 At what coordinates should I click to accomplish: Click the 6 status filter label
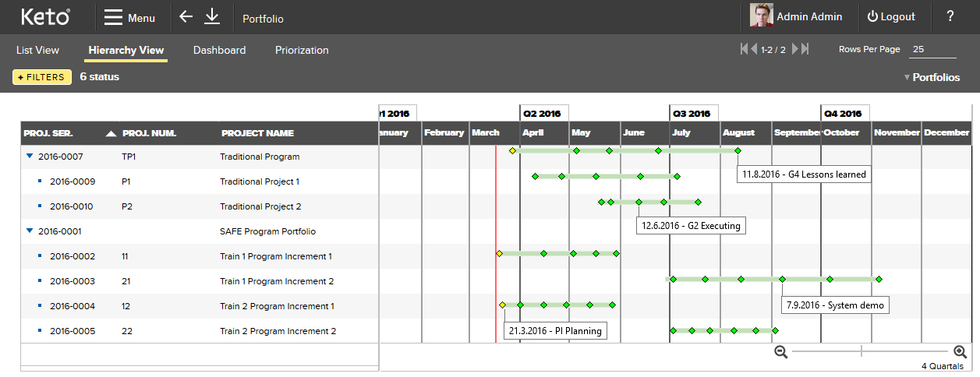100,77
